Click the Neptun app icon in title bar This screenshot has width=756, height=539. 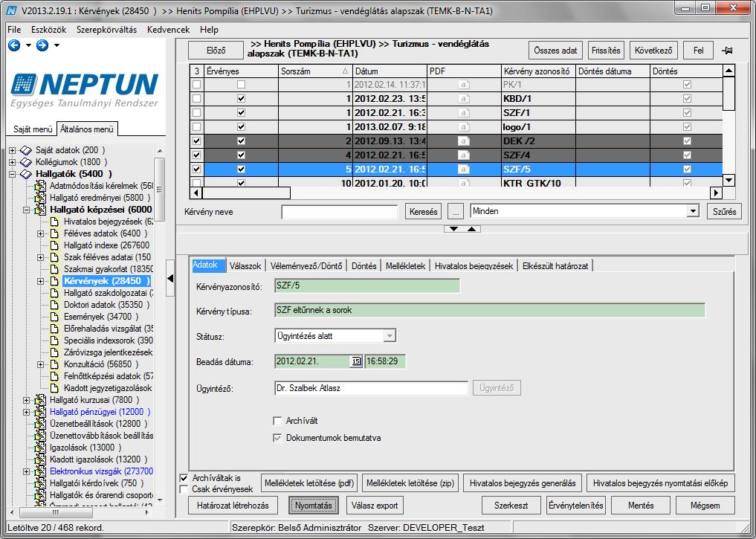11,10
